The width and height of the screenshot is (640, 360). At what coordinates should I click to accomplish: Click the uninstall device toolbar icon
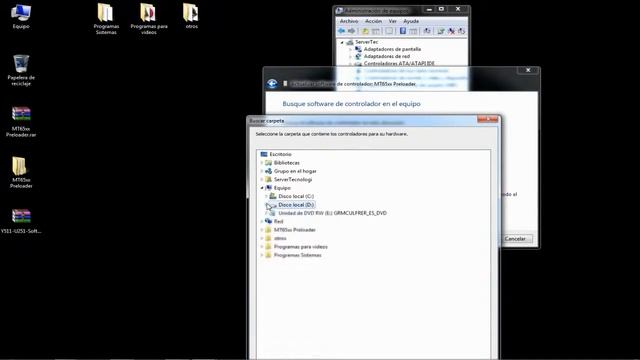(451, 31)
